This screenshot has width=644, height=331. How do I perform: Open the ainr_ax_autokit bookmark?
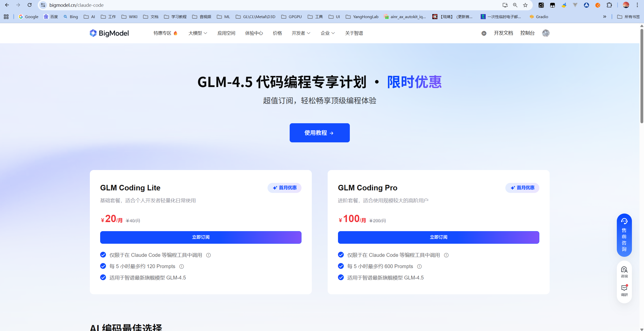(x=405, y=17)
